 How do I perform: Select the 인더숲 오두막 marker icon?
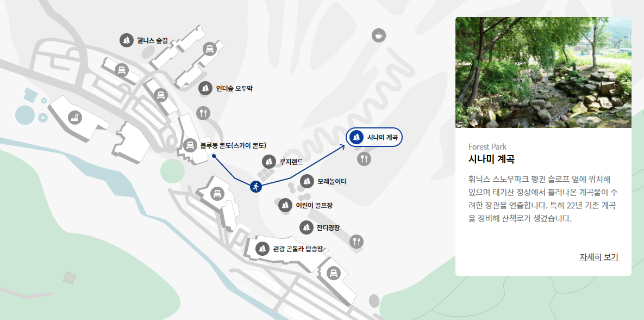(x=205, y=88)
